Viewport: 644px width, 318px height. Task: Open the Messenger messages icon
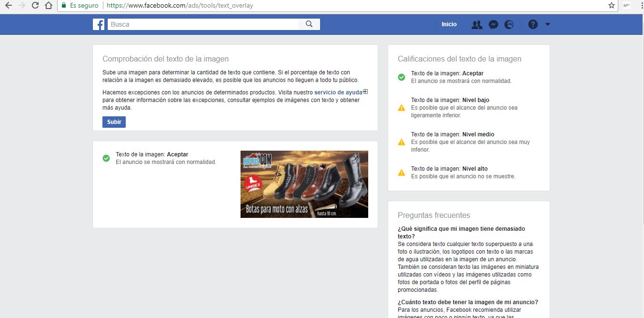pyautogui.click(x=493, y=25)
